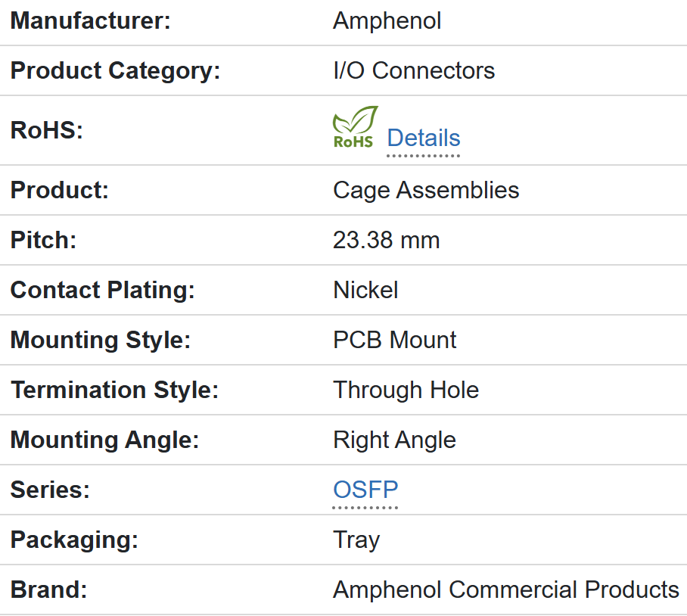Click the Nickel contact plating value
The height and width of the screenshot is (616, 687).
(x=365, y=290)
